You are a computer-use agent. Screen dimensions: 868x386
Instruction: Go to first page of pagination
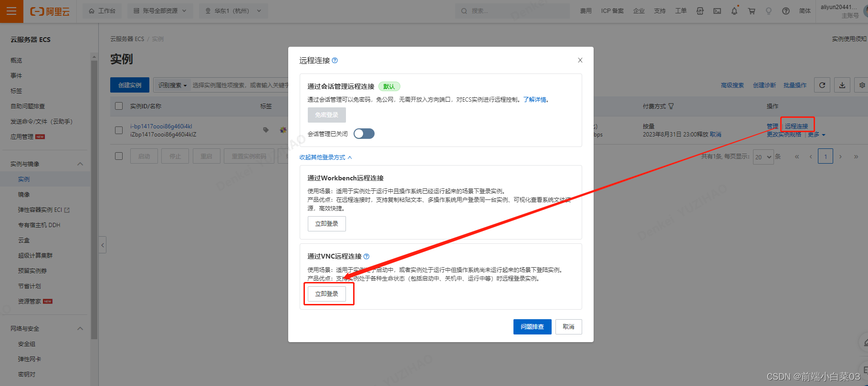pyautogui.click(x=796, y=156)
